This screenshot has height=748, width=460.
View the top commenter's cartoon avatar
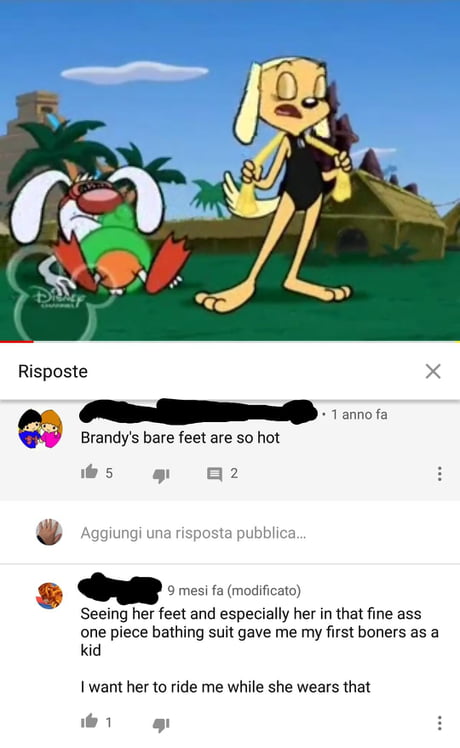[x=41, y=428]
